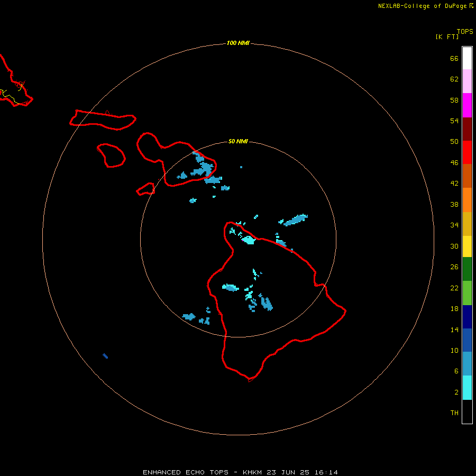Choose the dark orange legend band

click(x=467, y=176)
